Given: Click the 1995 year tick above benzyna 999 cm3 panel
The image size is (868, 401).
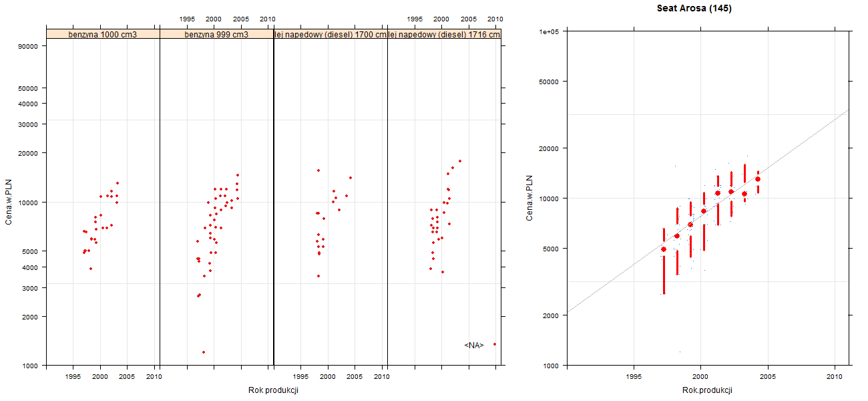Looking at the screenshot, I should 187,19.
